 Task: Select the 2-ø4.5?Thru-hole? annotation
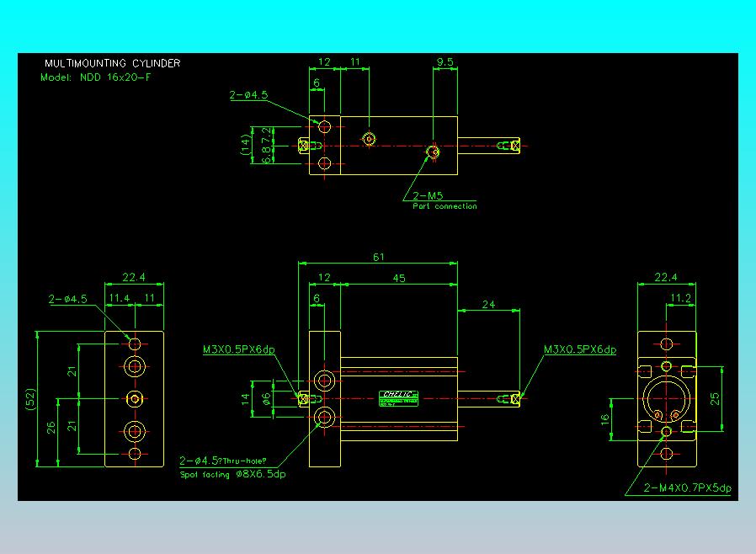click(x=223, y=461)
